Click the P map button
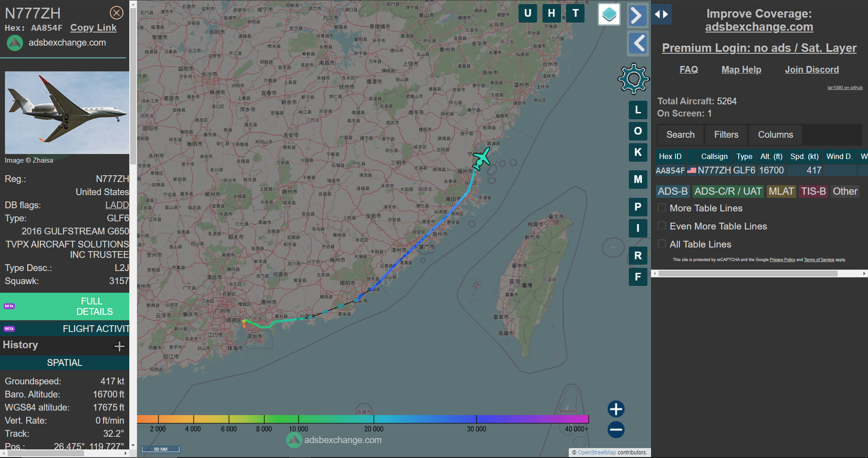This screenshot has height=458, width=868. 638,207
